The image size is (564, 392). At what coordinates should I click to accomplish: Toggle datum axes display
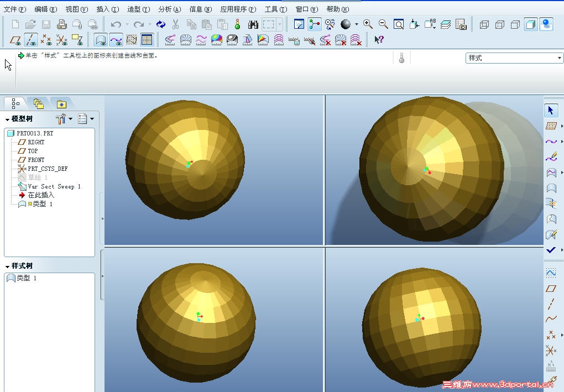tap(31, 40)
